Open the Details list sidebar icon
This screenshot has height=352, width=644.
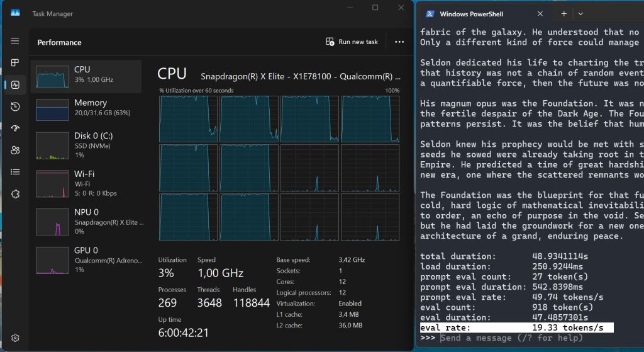pyautogui.click(x=15, y=172)
